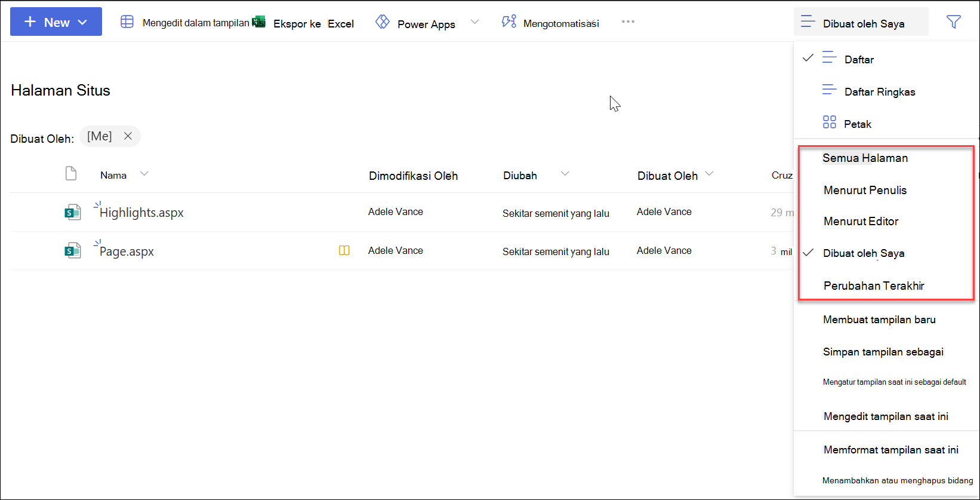
Task: Open the ellipsis more-commands menu
Action: coord(628,22)
